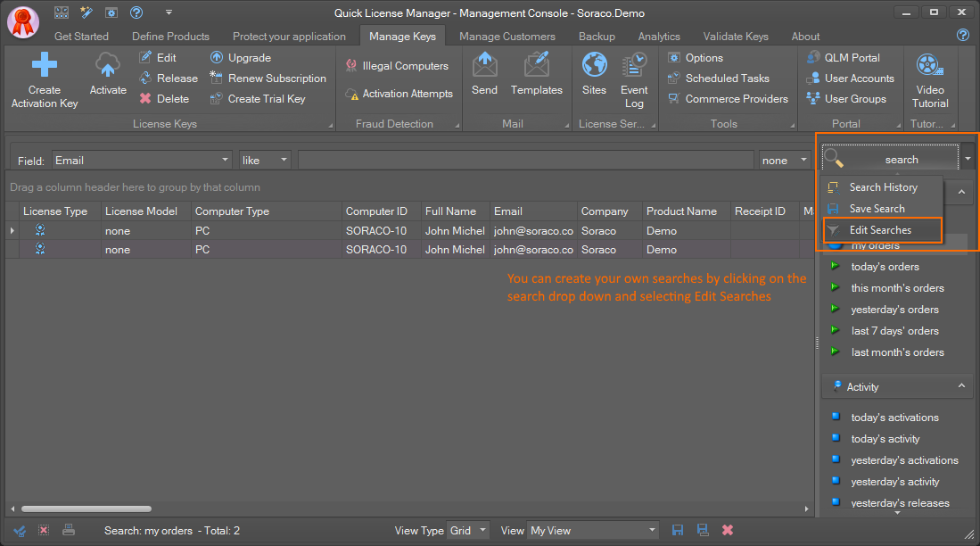
Task: Open the Field dropdown showing Email
Action: (142, 160)
